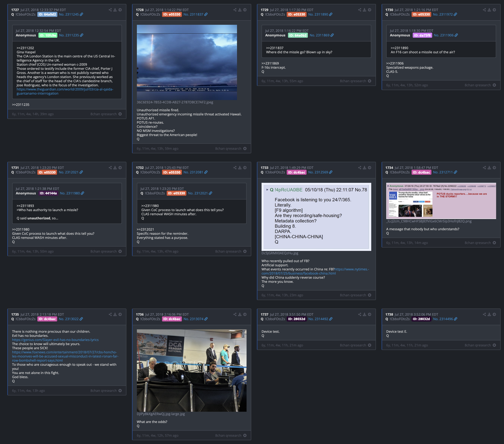Open the DCA Reagan National airport photo
The height and width of the screenshot is (444, 504).
(x=192, y=370)
